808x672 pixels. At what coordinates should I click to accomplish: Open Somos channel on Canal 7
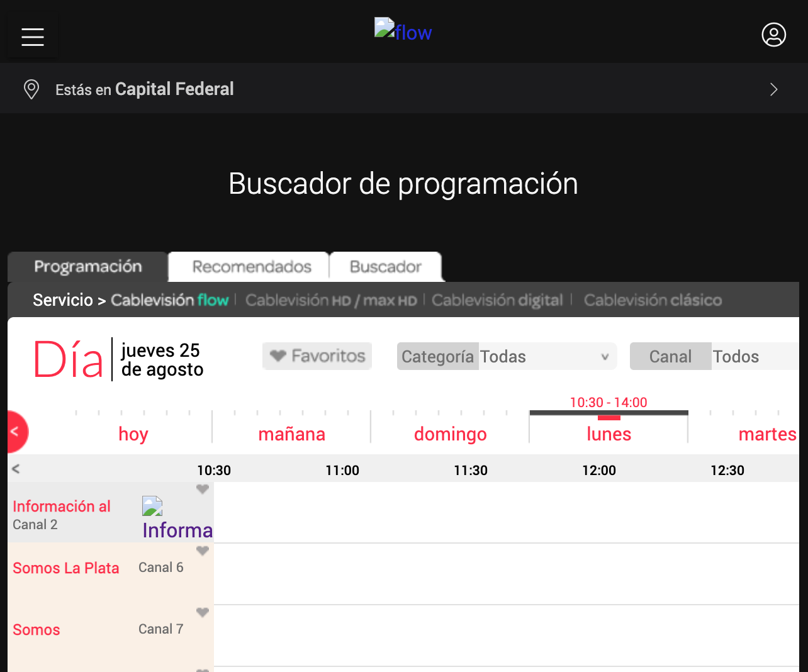pos(36,630)
